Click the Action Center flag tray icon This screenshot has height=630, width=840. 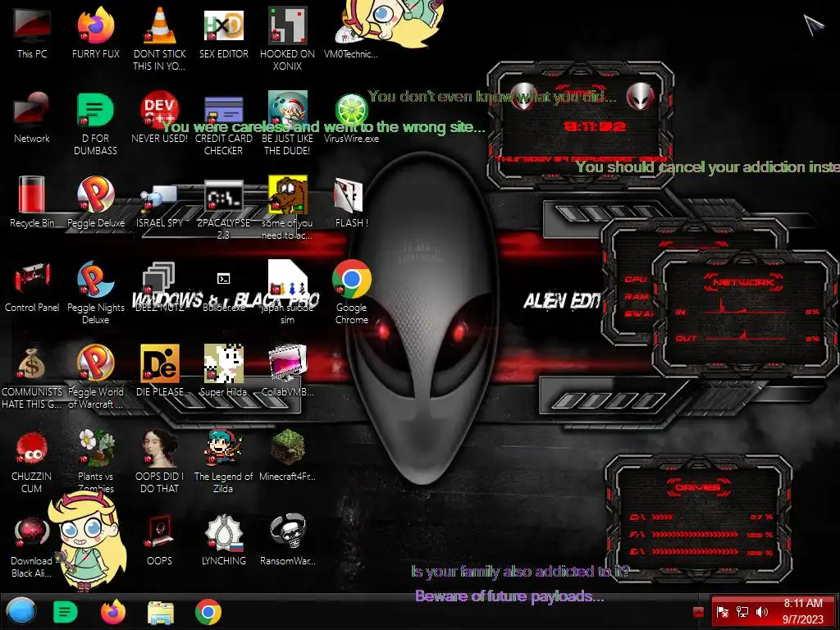click(722, 612)
